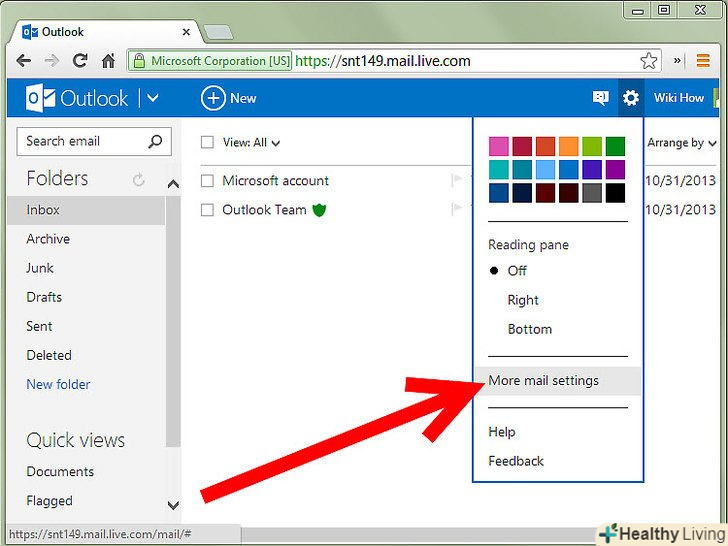
Task: Select the gray theme color swatch
Action: (592, 193)
